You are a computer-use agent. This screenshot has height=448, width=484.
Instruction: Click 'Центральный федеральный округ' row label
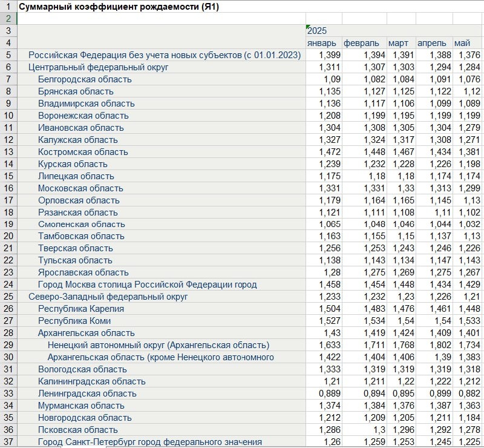point(99,67)
